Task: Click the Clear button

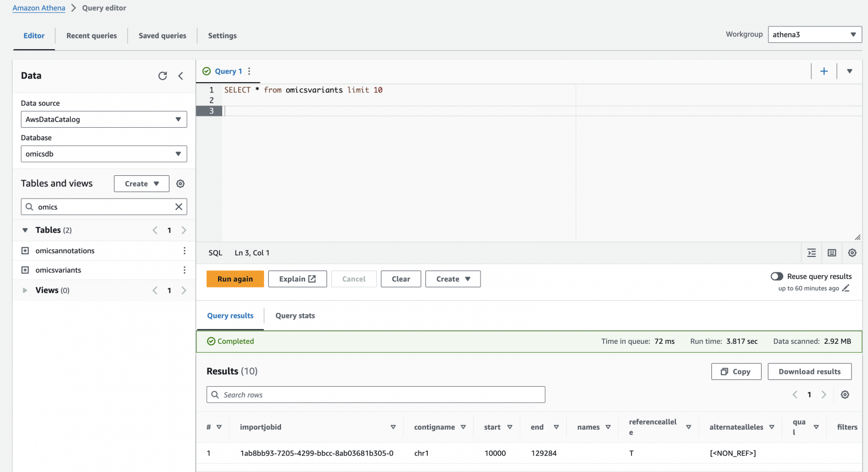Action: pyautogui.click(x=401, y=279)
